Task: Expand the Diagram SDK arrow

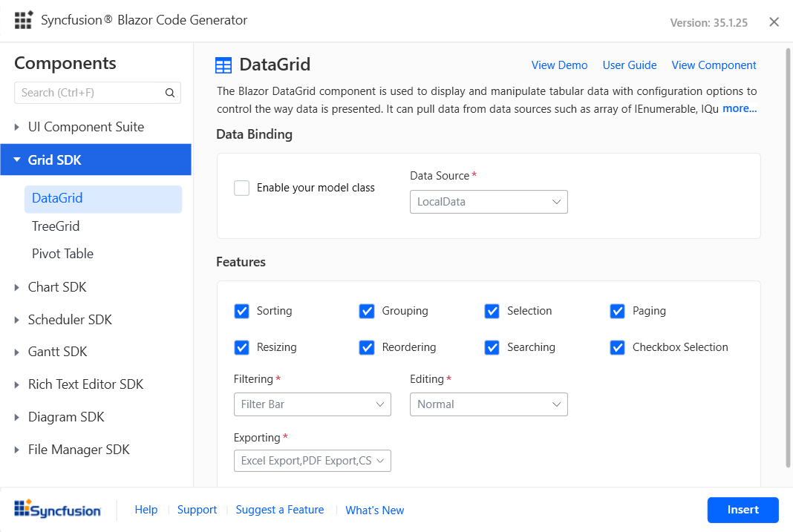Action: pos(16,417)
